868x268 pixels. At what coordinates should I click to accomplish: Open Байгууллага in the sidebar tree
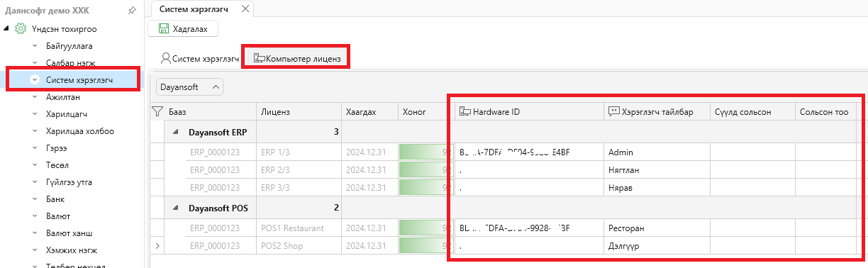69,45
